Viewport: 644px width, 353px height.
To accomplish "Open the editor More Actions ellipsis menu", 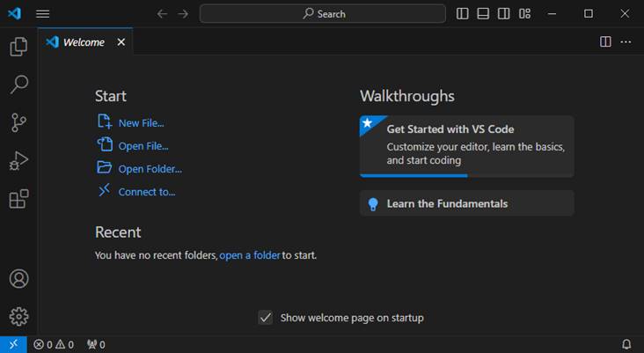I will coord(626,41).
